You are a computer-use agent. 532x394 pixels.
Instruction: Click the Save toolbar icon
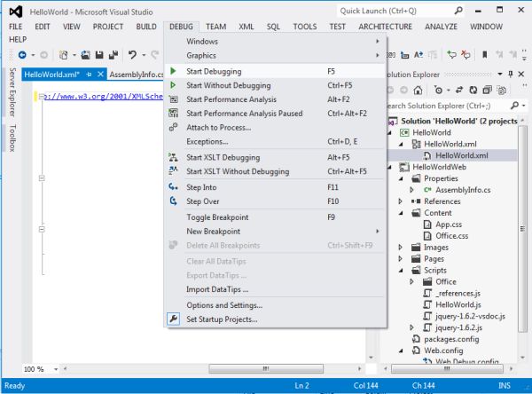pyautogui.click(x=99, y=55)
